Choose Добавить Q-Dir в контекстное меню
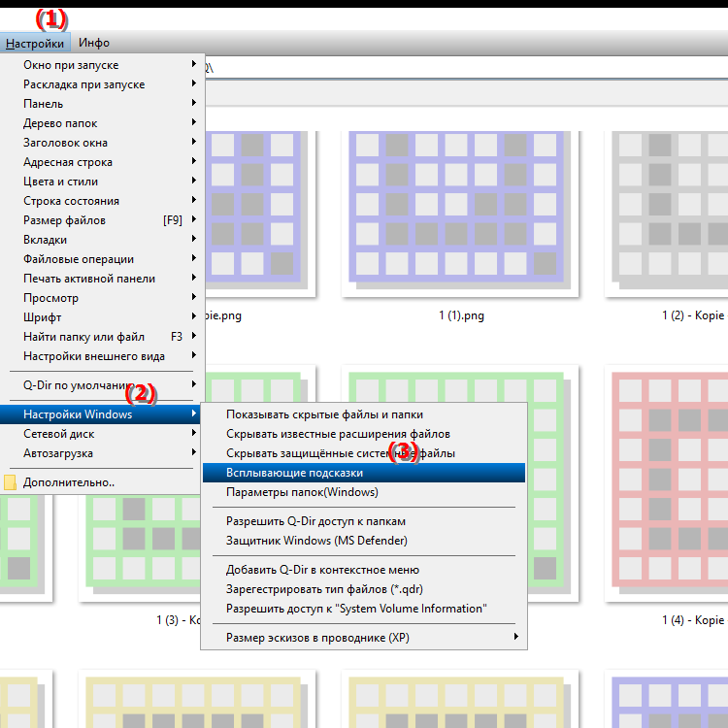 point(364,570)
